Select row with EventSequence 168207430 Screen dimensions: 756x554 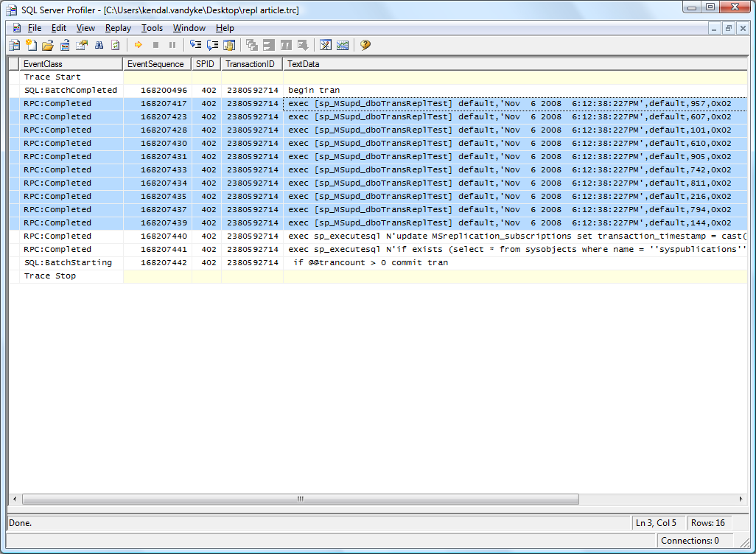pos(378,143)
